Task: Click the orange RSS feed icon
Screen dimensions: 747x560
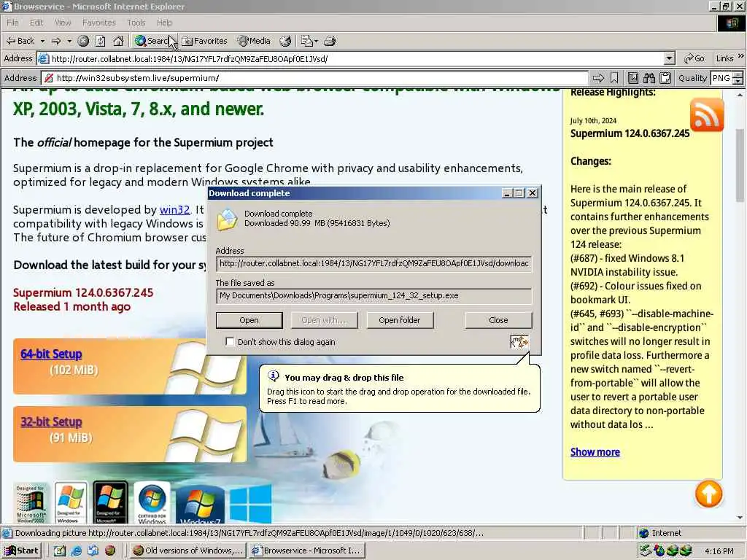Action: tap(706, 114)
